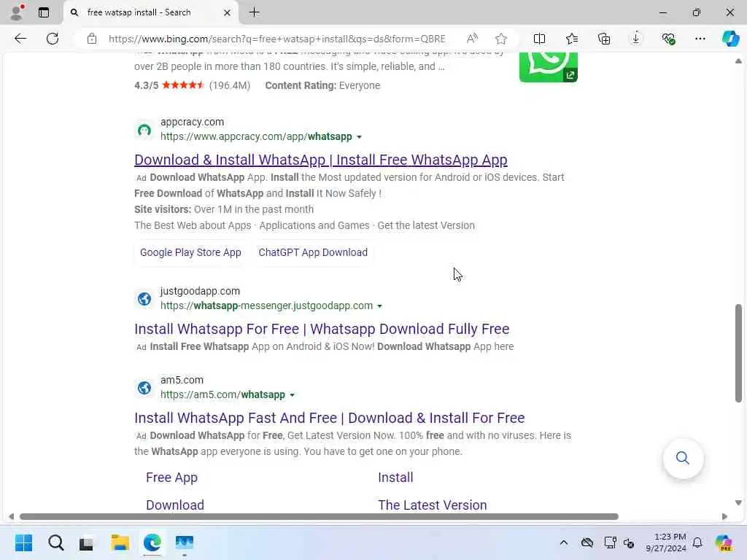
Task: Open a new tab with plus button
Action: pyautogui.click(x=255, y=12)
